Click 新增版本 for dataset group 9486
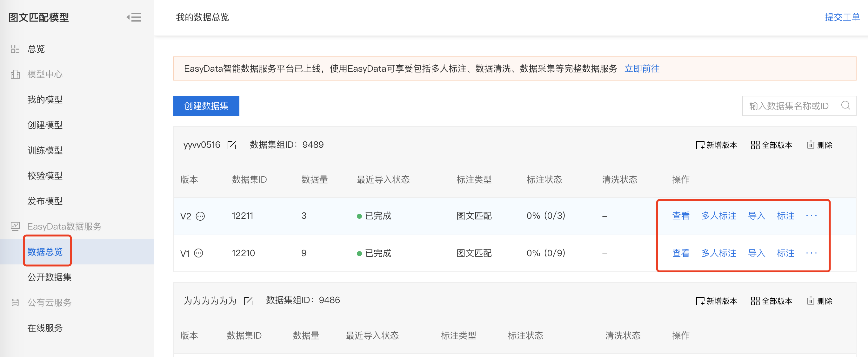 point(716,301)
